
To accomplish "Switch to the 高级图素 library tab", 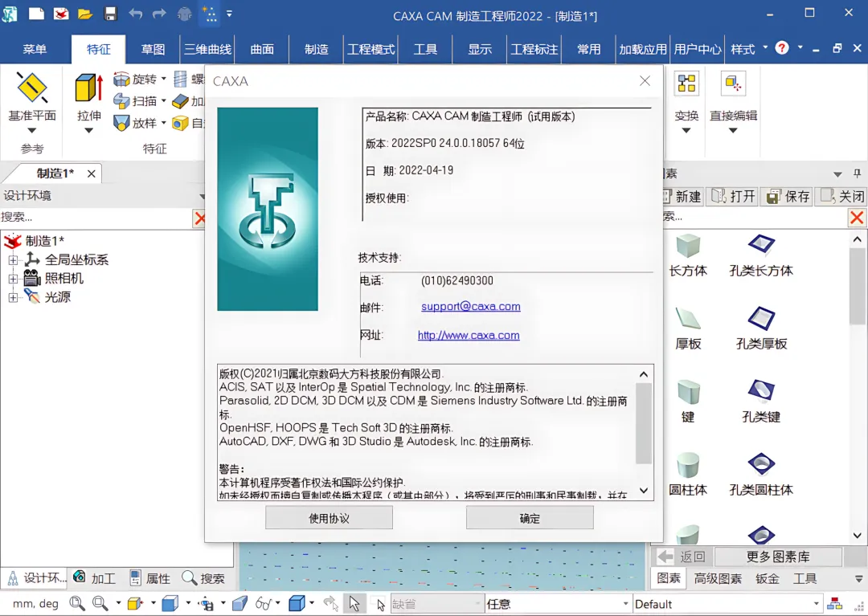I will [x=718, y=578].
